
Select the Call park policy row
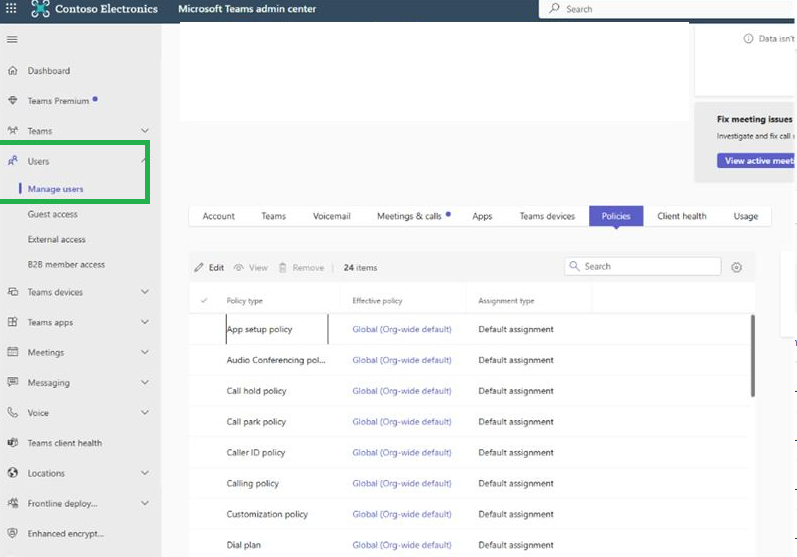coord(468,421)
